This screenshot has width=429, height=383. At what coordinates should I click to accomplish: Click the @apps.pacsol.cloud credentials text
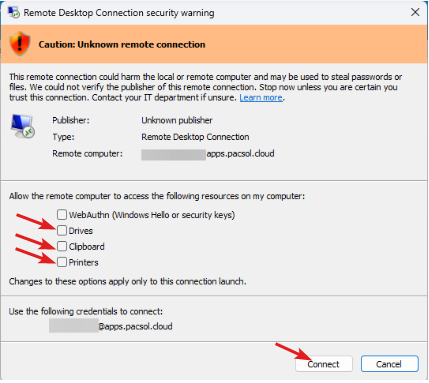[x=135, y=326]
